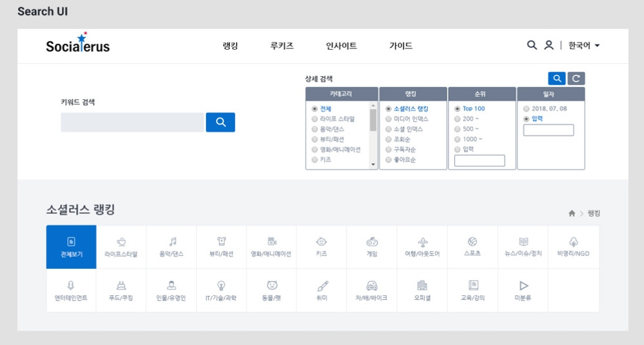Select the Top 100 rank radio
Image resolution: width=644 pixels, height=345 pixels.
pyautogui.click(x=457, y=109)
